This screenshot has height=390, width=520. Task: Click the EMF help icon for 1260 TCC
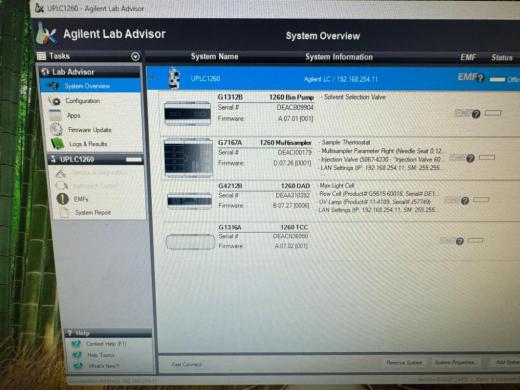click(459, 241)
